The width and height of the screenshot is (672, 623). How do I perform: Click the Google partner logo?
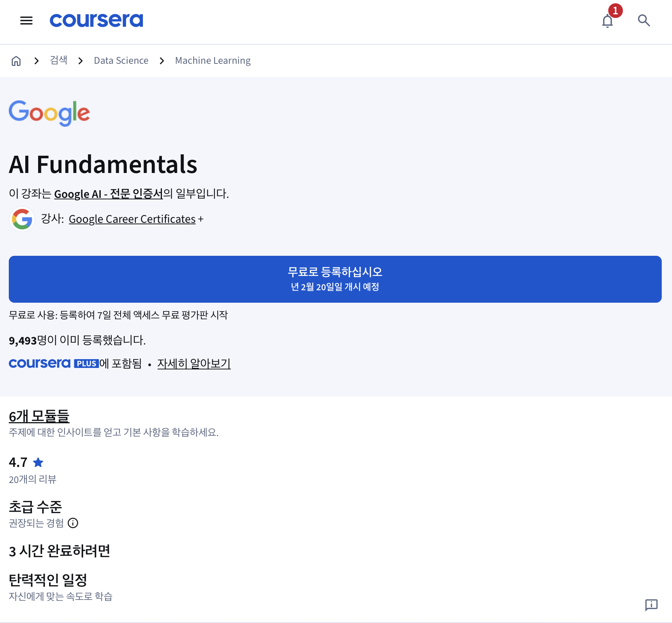49,113
